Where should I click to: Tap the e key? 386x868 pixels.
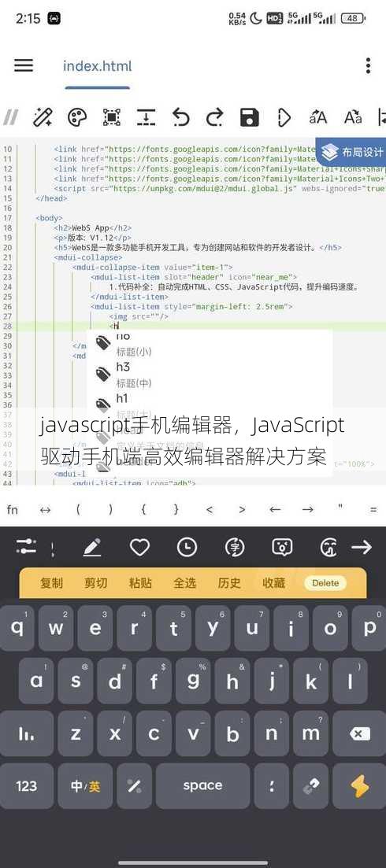click(x=95, y=628)
